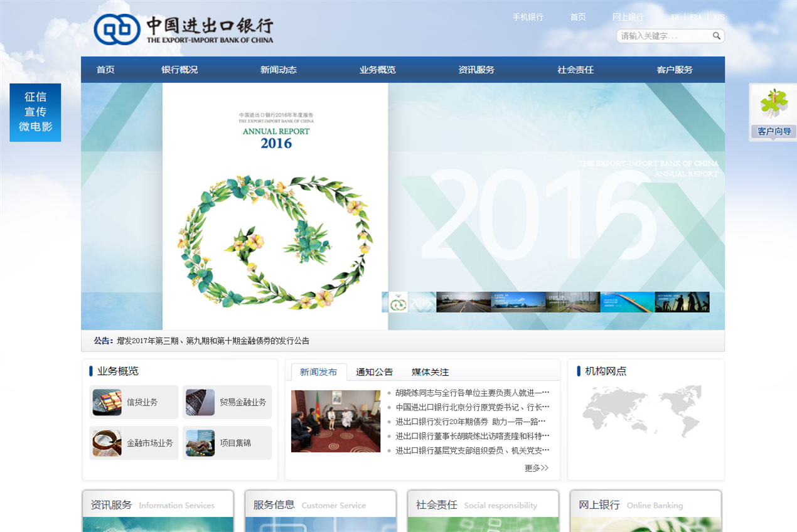Switch to the 新闻发布 tab
Viewport: 797px width, 532px height.
pyautogui.click(x=319, y=372)
